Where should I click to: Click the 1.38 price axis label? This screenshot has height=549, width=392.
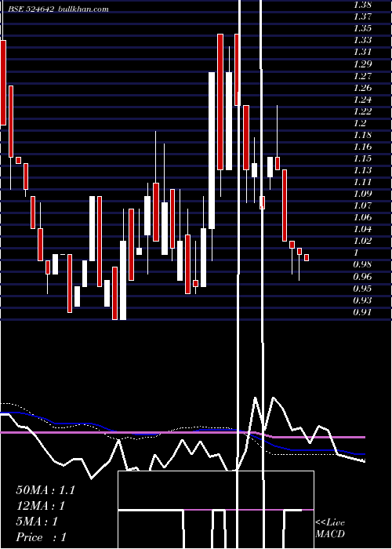[362, 5]
